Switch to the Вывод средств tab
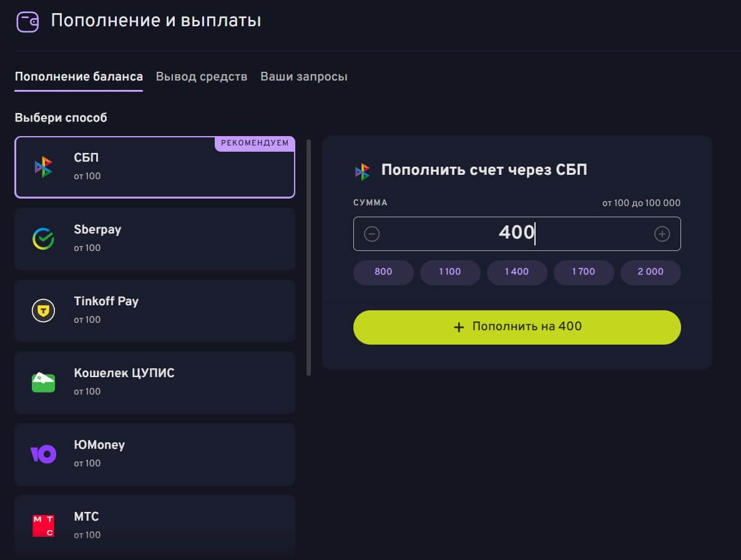This screenshot has width=741, height=560. point(202,77)
